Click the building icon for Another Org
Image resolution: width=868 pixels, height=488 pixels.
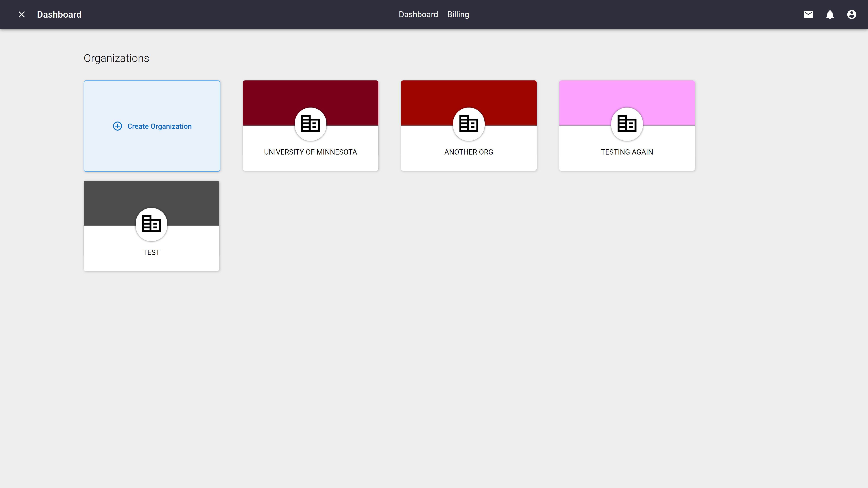[468, 124]
